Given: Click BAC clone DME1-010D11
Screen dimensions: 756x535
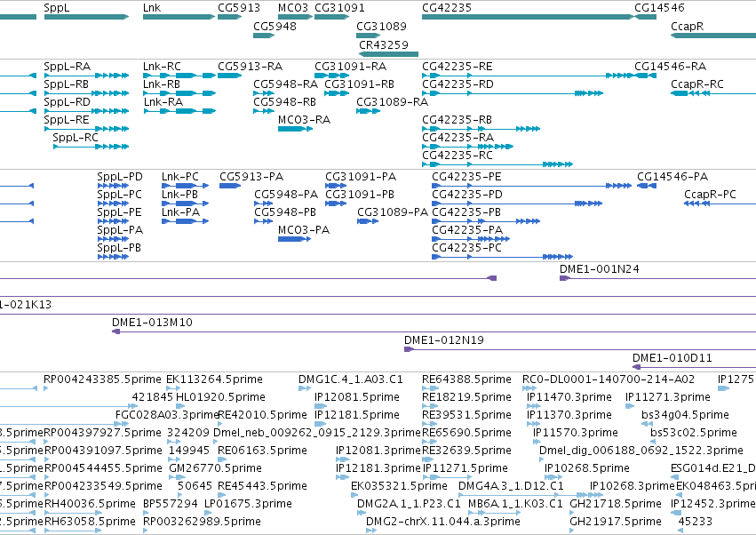Looking at the screenshot, I should [672, 358].
